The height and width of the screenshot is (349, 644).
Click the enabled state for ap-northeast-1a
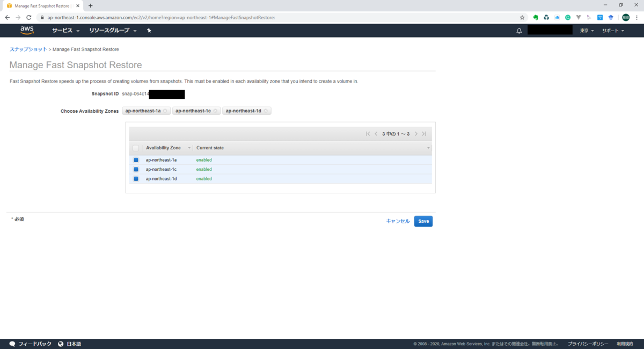[x=204, y=160]
